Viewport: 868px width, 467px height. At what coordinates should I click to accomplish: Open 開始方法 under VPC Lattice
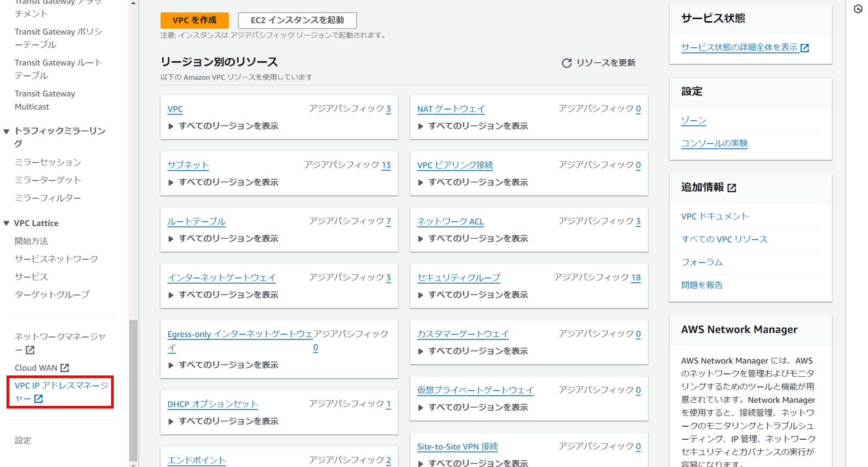pos(31,241)
